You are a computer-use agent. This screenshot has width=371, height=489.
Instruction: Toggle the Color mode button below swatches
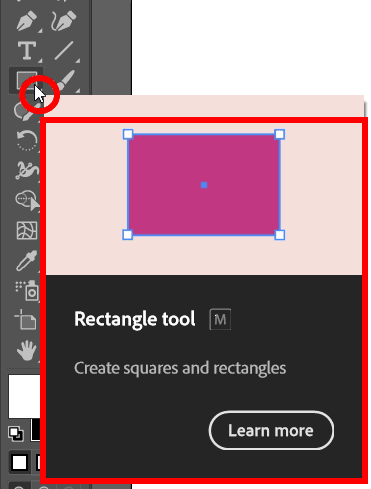[x=19, y=462]
